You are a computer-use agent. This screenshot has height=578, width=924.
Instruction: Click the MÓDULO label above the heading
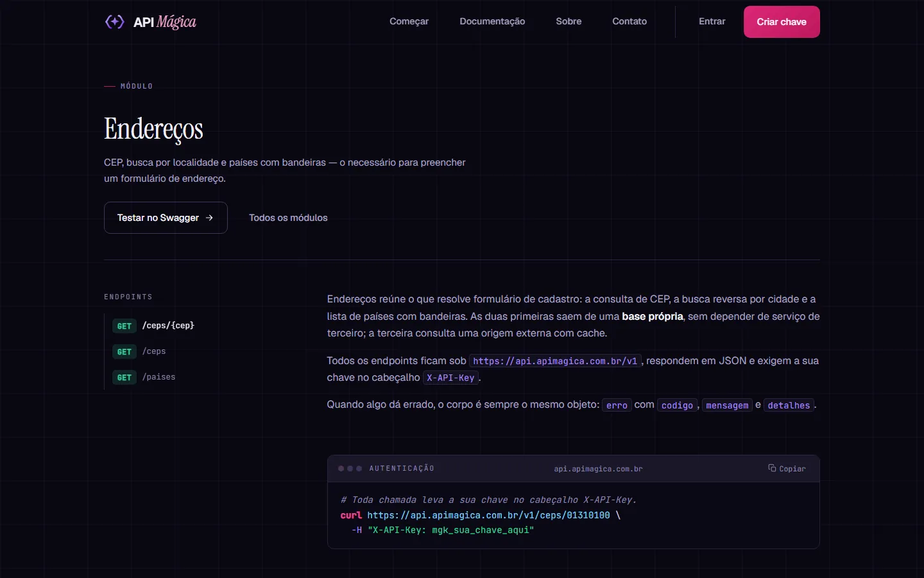pyautogui.click(x=137, y=86)
